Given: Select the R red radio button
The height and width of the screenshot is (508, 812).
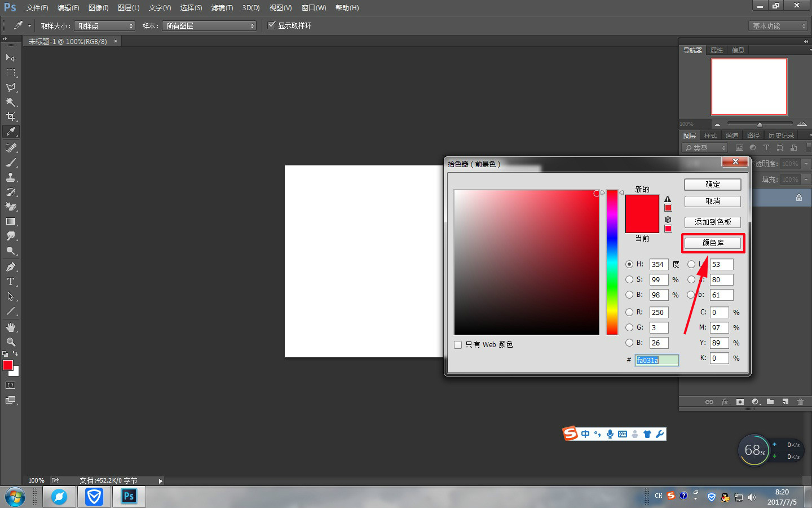Looking at the screenshot, I should click(629, 312).
